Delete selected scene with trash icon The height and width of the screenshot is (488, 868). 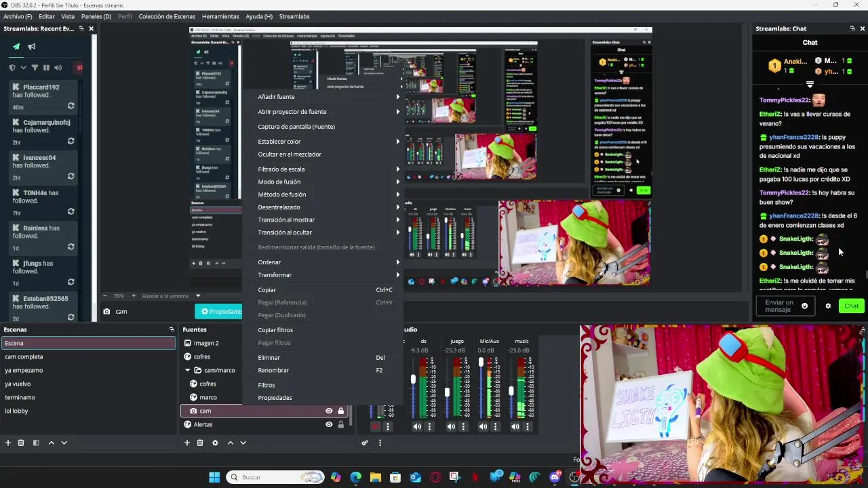tap(21, 443)
